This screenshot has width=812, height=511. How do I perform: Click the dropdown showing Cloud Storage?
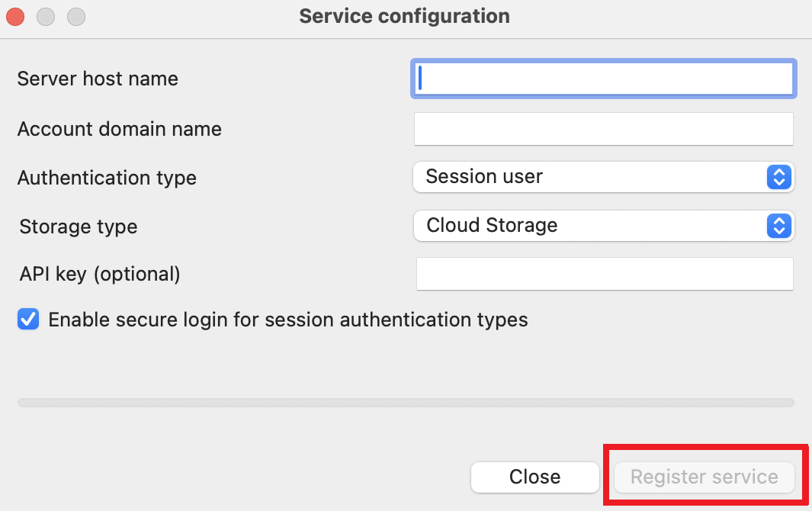tap(602, 226)
